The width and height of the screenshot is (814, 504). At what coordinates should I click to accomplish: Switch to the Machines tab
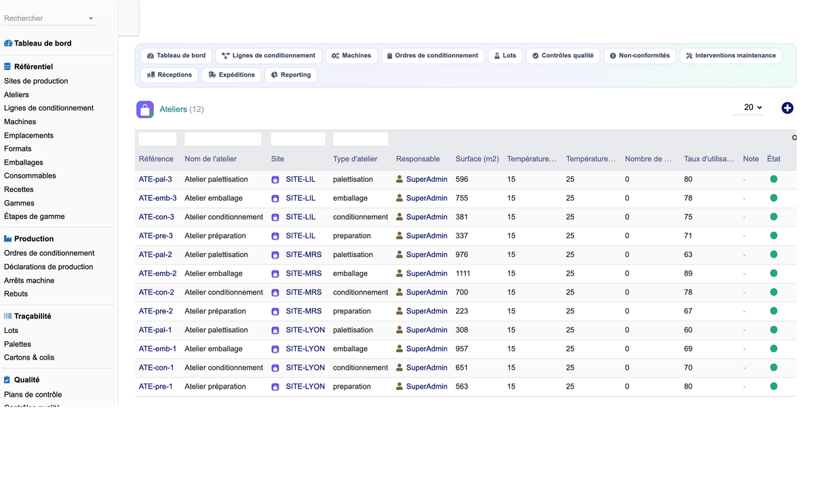point(351,56)
